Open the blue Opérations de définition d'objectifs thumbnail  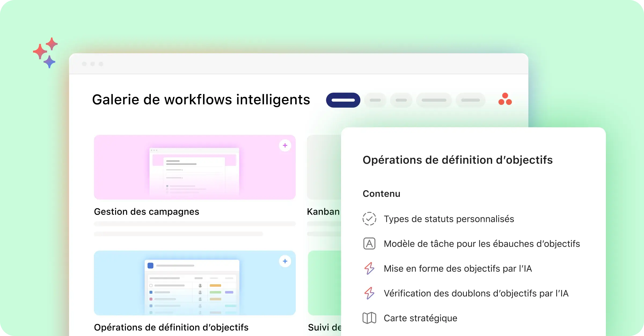pyautogui.click(x=195, y=283)
